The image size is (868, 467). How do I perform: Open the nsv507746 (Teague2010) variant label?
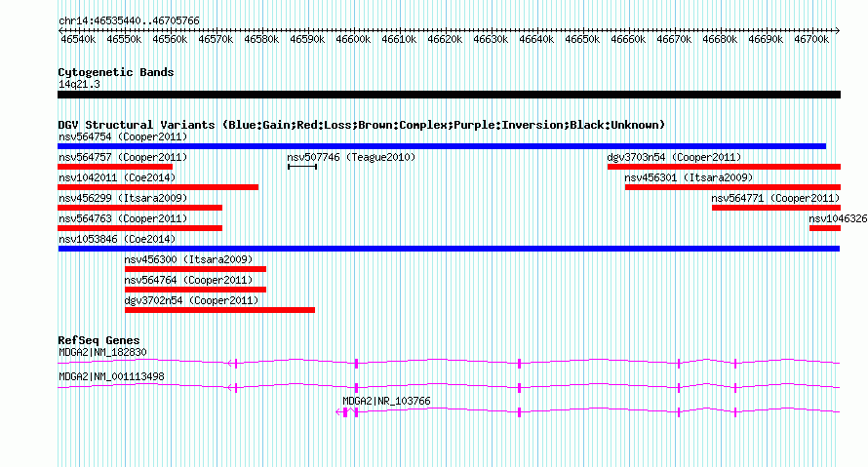(351, 157)
